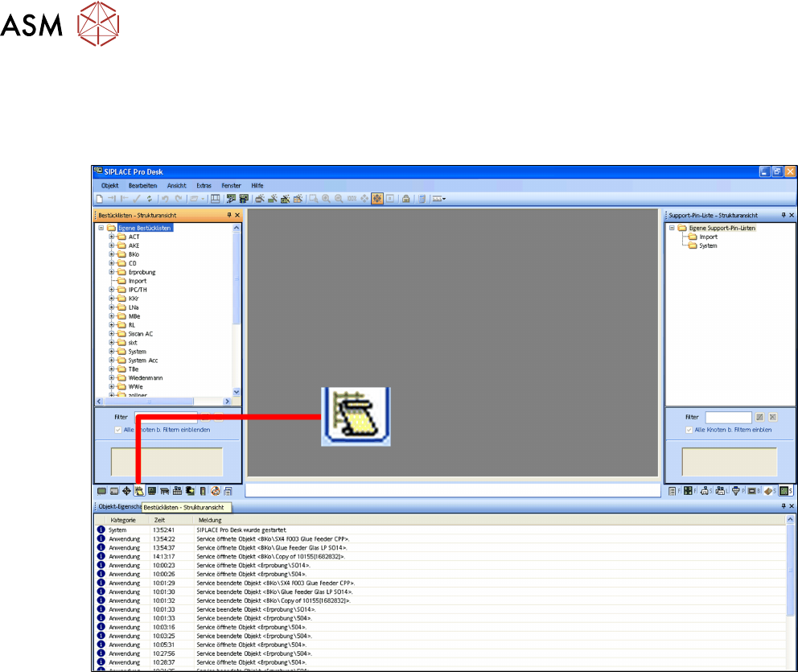Select the Import folder in Support-Pin-Listen tree
Screen dimensions: 798x672
click(x=708, y=237)
